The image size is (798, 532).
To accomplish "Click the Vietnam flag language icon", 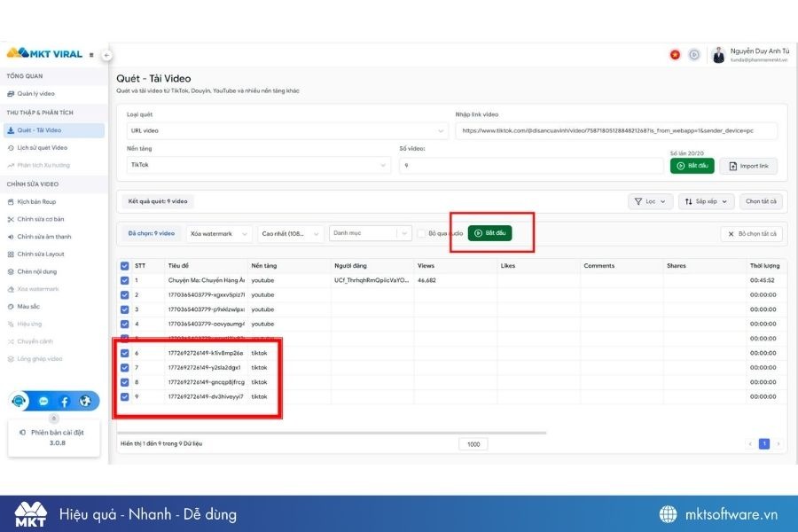I will tap(675, 55).
